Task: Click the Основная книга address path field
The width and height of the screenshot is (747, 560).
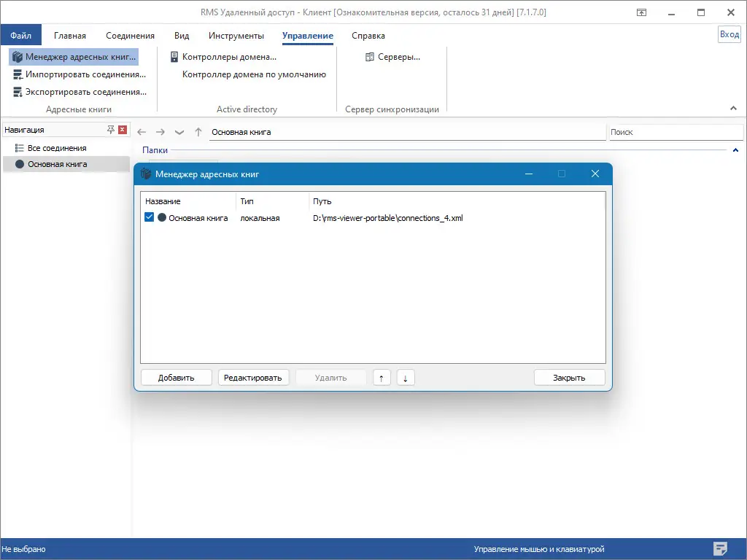Action: click(408, 132)
